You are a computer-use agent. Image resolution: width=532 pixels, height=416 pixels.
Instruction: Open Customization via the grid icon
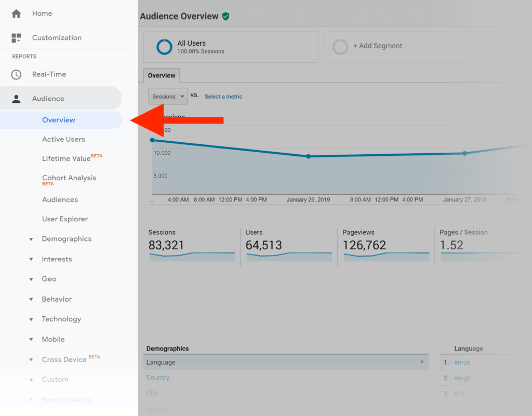click(15, 37)
